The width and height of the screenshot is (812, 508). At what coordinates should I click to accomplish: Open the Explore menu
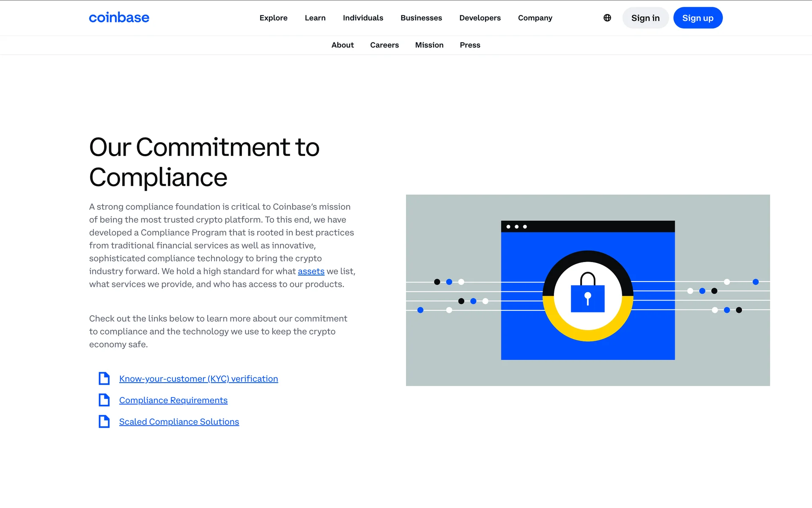(273, 18)
